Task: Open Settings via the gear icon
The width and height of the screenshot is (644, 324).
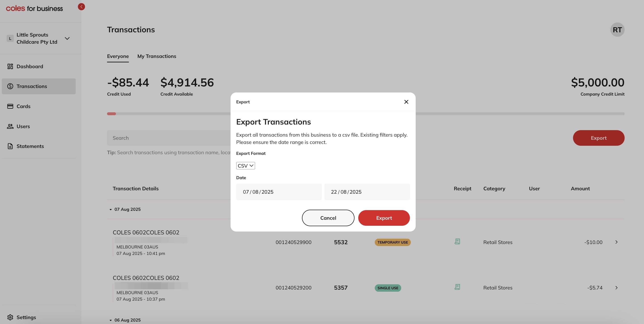Action: point(10,317)
